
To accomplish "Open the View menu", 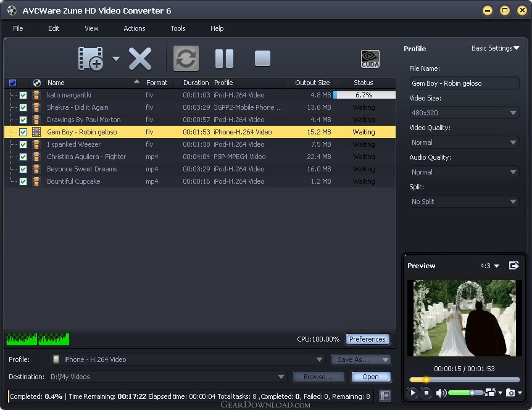I will coord(91,28).
